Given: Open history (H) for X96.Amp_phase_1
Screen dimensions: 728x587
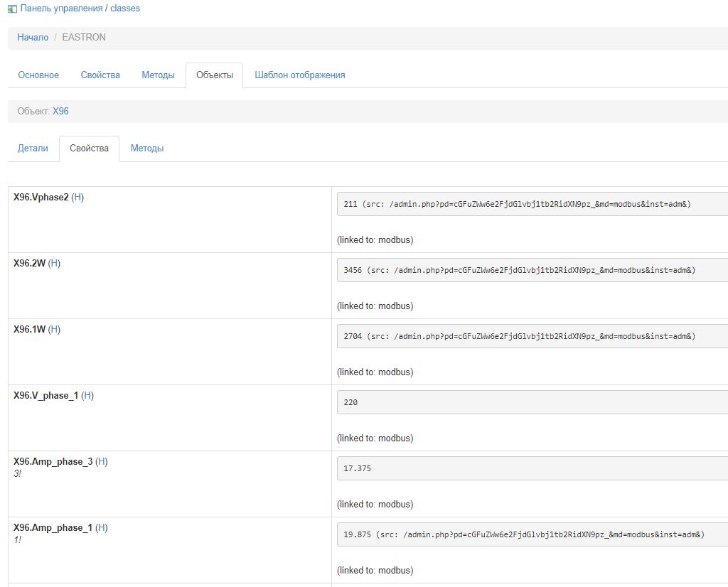Looking at the screenshot, I should [x=102, y=527].
